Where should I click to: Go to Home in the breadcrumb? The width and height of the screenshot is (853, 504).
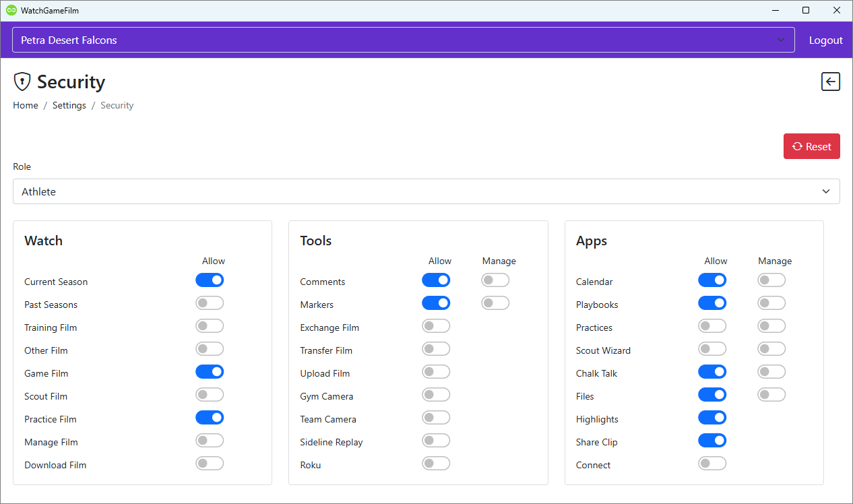point(26,105)
